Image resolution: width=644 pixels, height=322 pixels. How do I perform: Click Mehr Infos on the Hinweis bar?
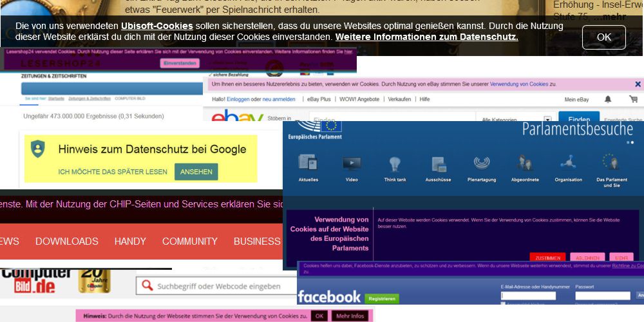pos(350,316)
